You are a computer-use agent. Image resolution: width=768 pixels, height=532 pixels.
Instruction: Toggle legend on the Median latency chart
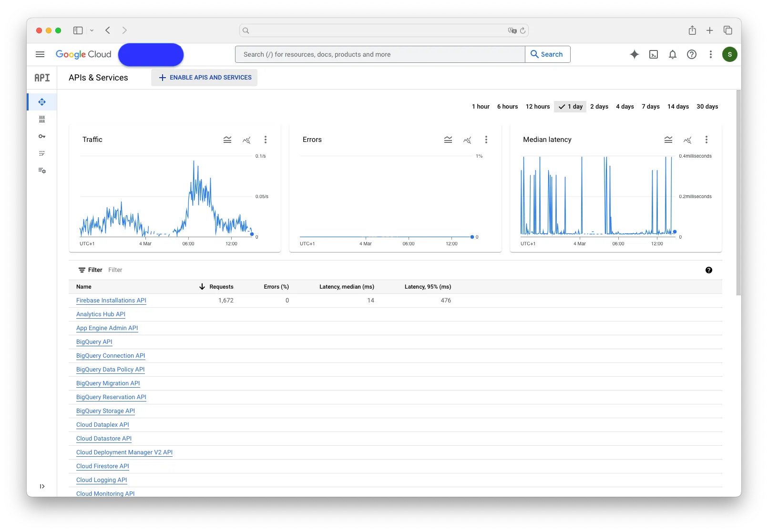668,140
